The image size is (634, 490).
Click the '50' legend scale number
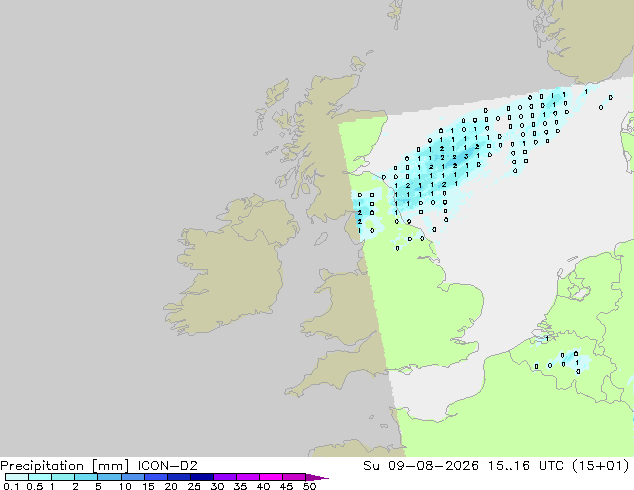309,486
